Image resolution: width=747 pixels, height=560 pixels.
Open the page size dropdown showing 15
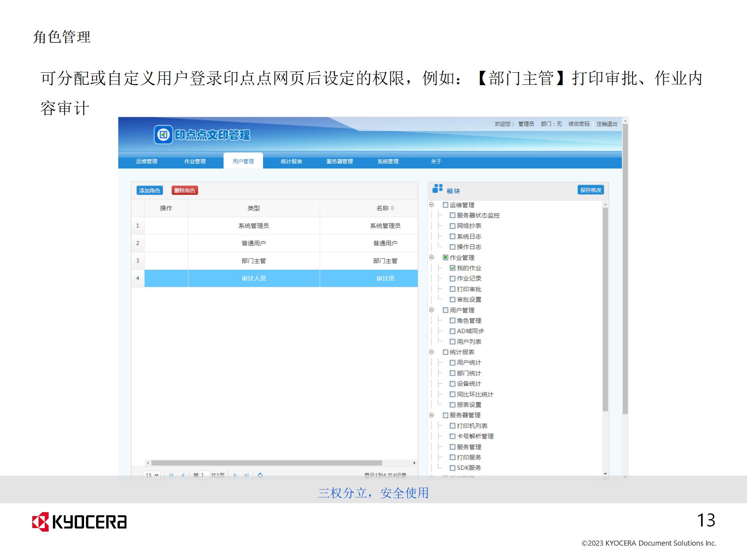click(152, 475)
